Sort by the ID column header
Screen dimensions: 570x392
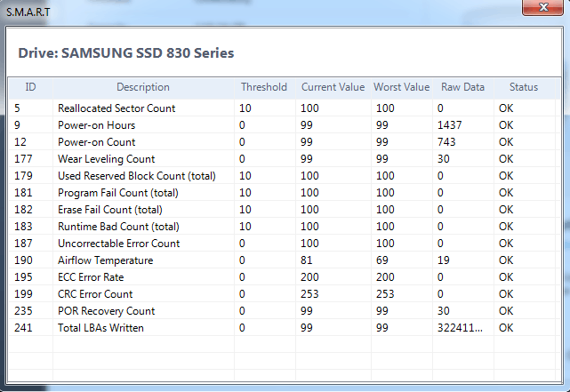[30, 87]
